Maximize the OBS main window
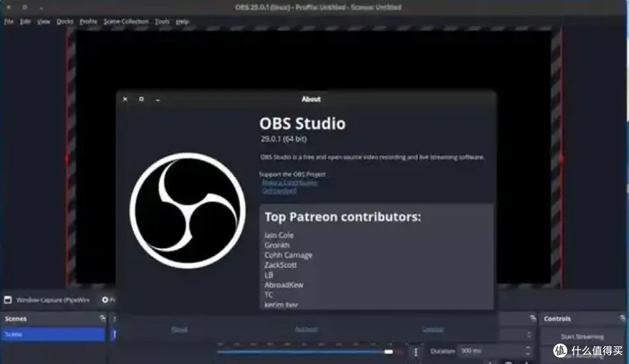The height and width of the screenshot is (364, 629). [25, 7]
